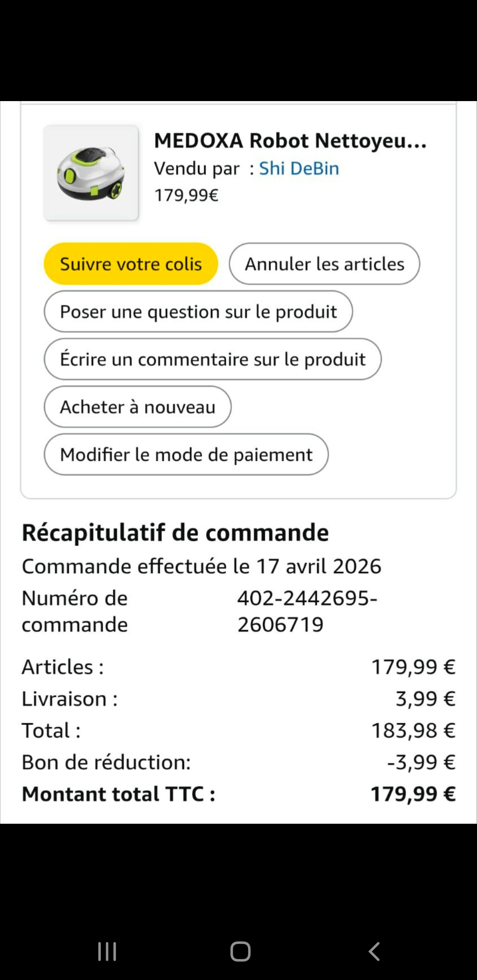Screen dimensions: 477x980
Task: Tap the order number 402-2442695-2606719
Action: click(x=307, y=611)
